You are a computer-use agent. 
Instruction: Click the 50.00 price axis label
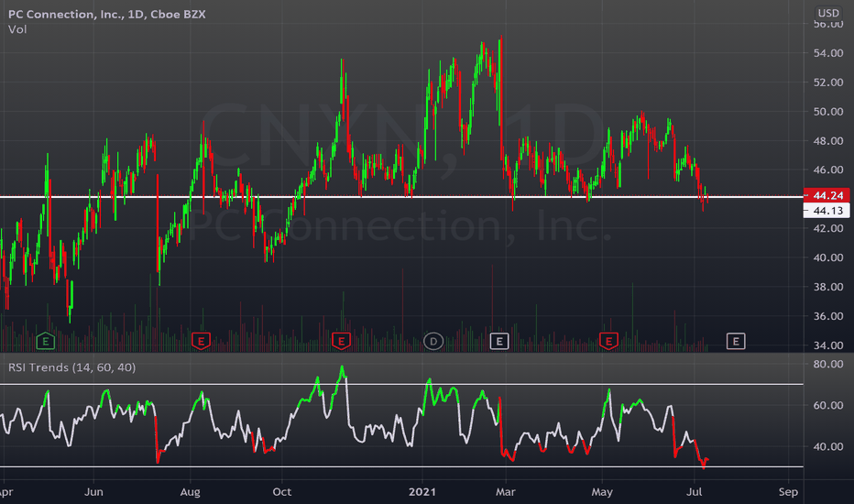(827, 111)
